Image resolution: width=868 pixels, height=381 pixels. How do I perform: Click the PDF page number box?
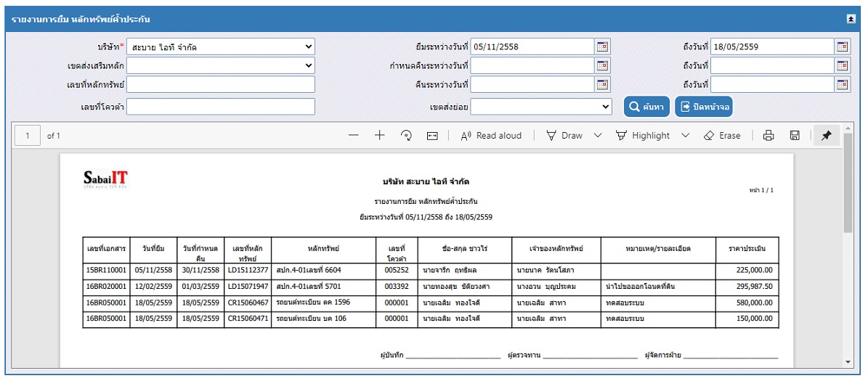click(28, 136)
